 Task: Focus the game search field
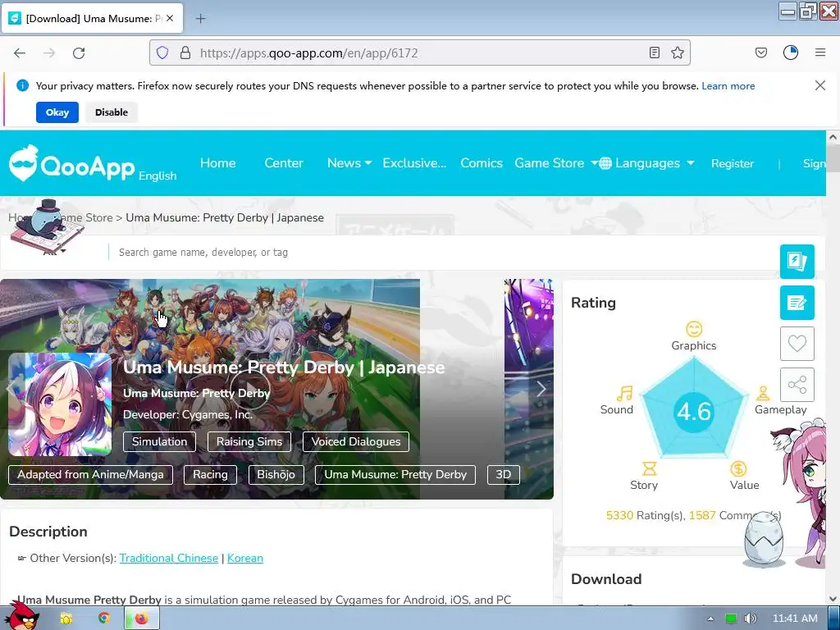pyautogui.click(x=440, y=253)
